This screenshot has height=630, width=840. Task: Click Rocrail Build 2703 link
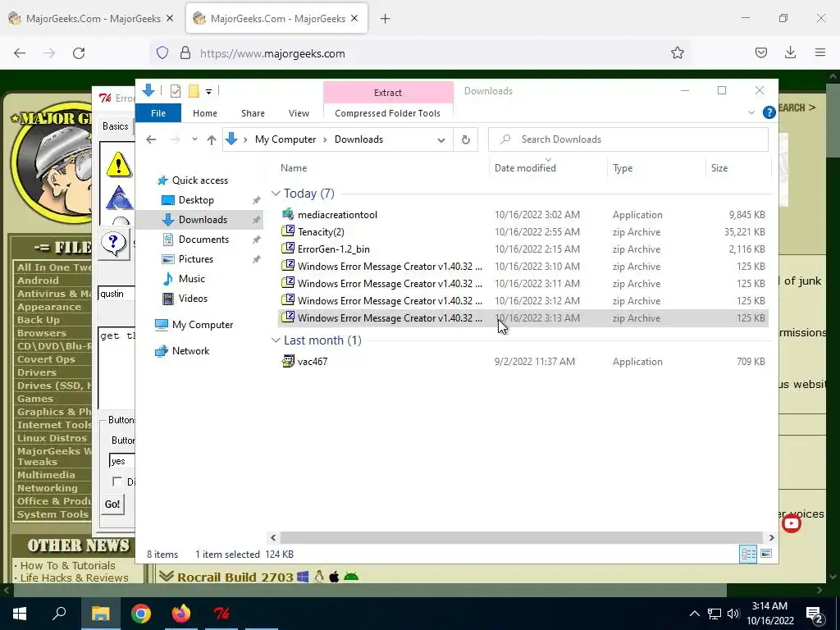[x=235, y=577]
